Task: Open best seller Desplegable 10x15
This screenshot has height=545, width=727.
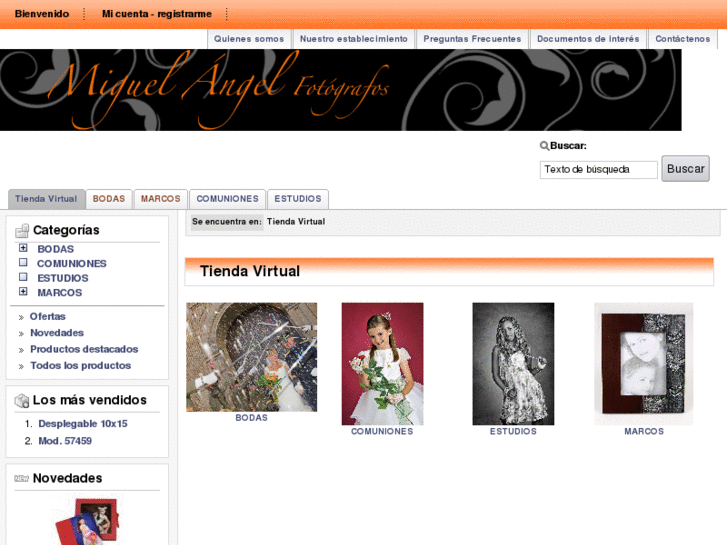Action: click(83, 423)
